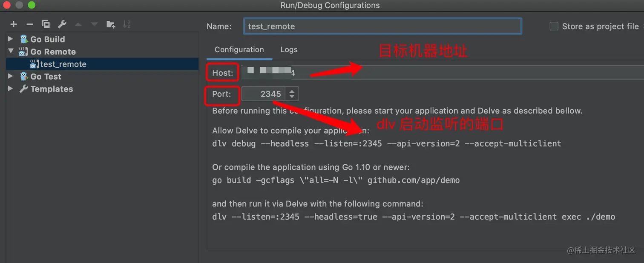Enable Store as project file checkbox
The width and height of the screenshot is (644, 263).
point(554,26)
